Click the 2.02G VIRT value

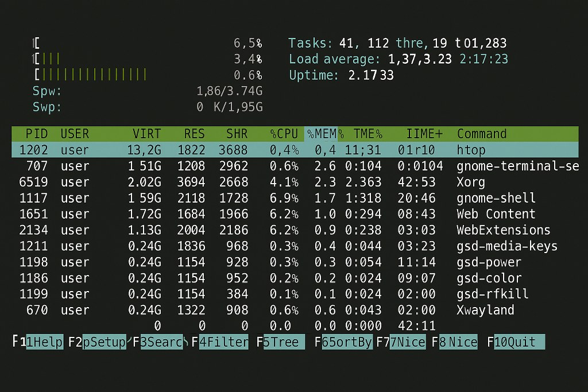(x=144, y=182)
